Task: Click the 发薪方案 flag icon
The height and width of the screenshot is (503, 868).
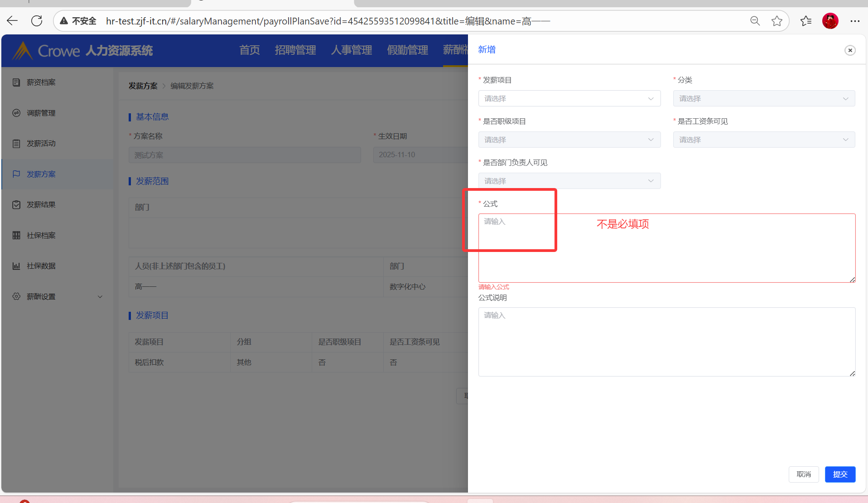Action: coord(16,174)
